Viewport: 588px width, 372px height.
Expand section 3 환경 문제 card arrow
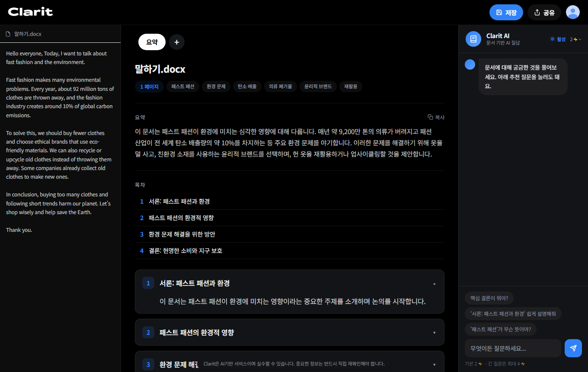434,365
